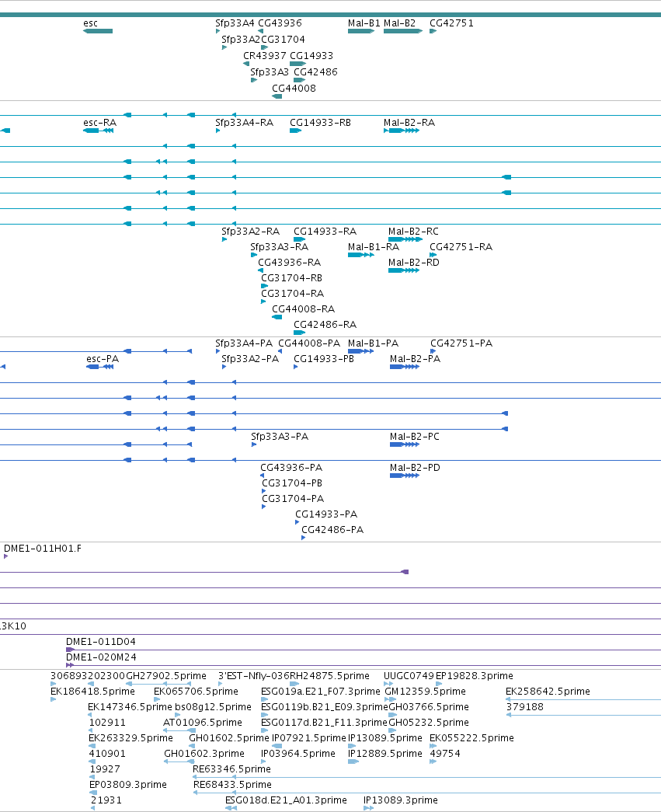The width and height of the screenshot is (661, 812).
Task: Select the esc gene arrow glyph
Action: (98, 31)
